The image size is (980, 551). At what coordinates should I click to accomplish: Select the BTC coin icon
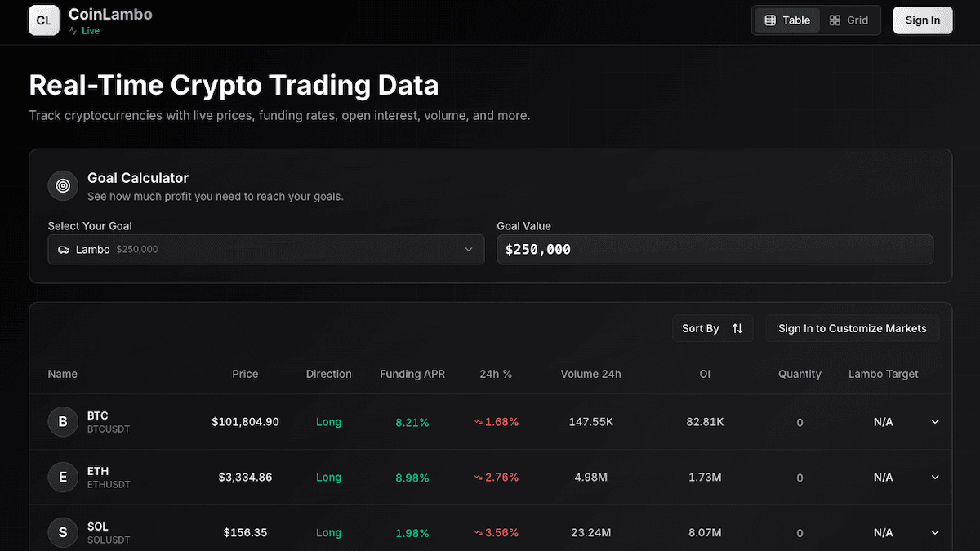coord(63,422)
